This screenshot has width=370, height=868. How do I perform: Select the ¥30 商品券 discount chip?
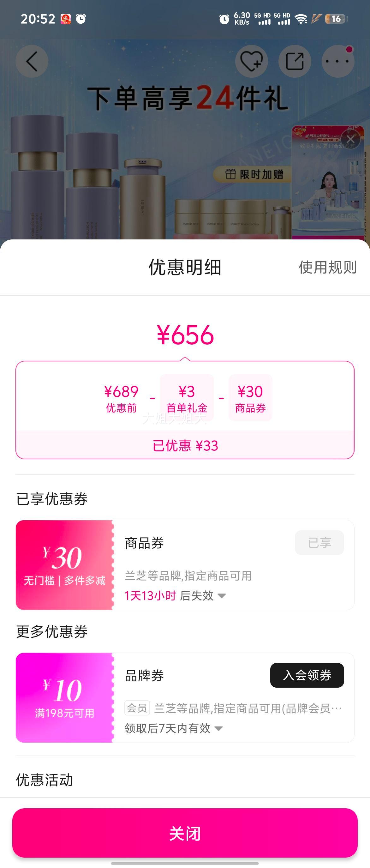click(x=250, y=398)
